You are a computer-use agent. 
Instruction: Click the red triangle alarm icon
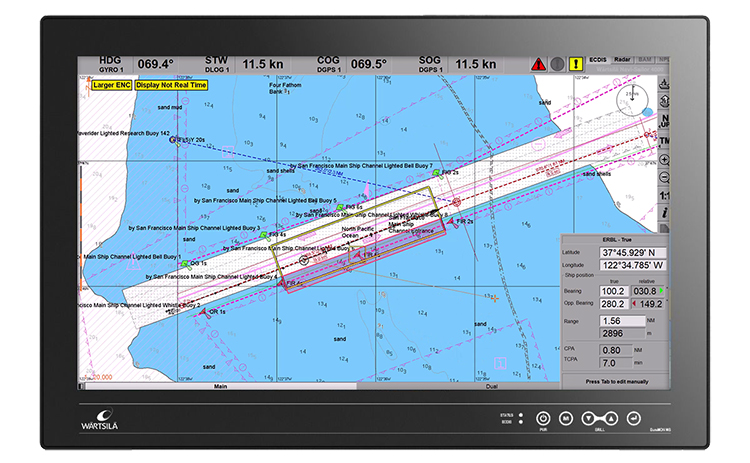point(538,62)
